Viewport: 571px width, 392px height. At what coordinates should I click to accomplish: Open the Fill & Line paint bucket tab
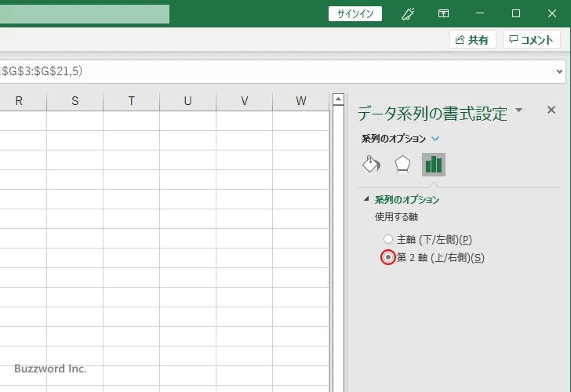pos(372,165)
